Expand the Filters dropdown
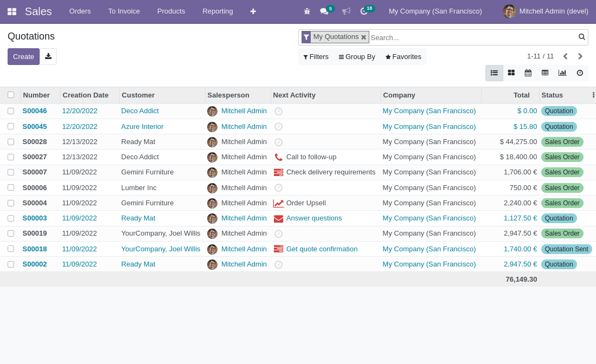 click(x=316, y=57)
